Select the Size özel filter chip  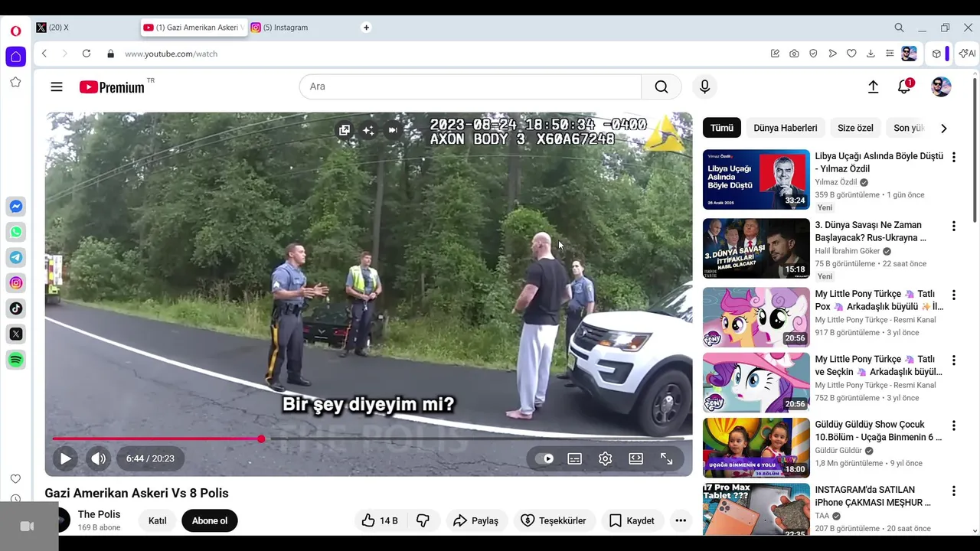coord(855,128)
